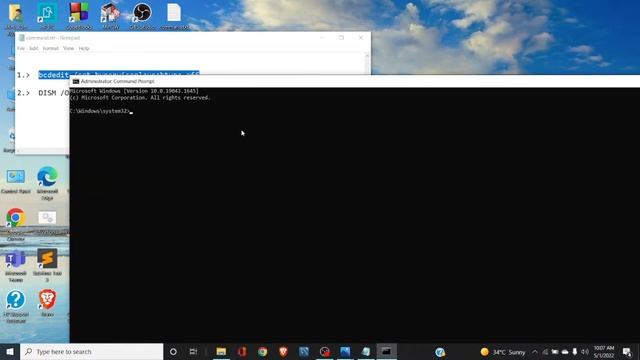Launch the Sublime Text 3 desktop shortcut
640x360 pixels.
47,265
